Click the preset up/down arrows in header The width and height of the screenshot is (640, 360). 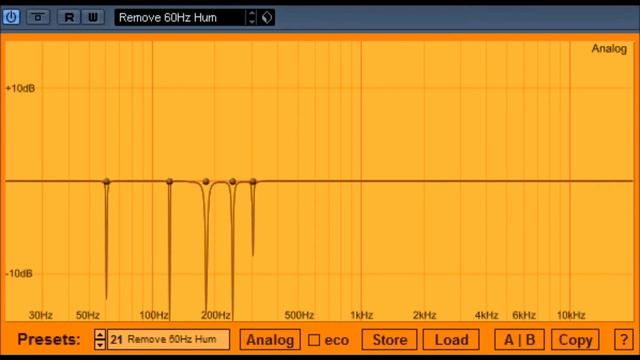coord(252,18)
